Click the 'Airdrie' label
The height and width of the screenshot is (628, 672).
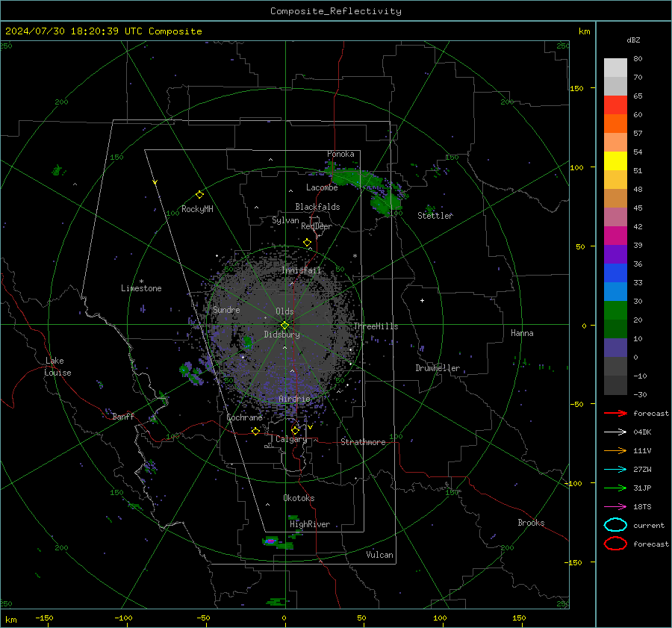pos(294,399)
